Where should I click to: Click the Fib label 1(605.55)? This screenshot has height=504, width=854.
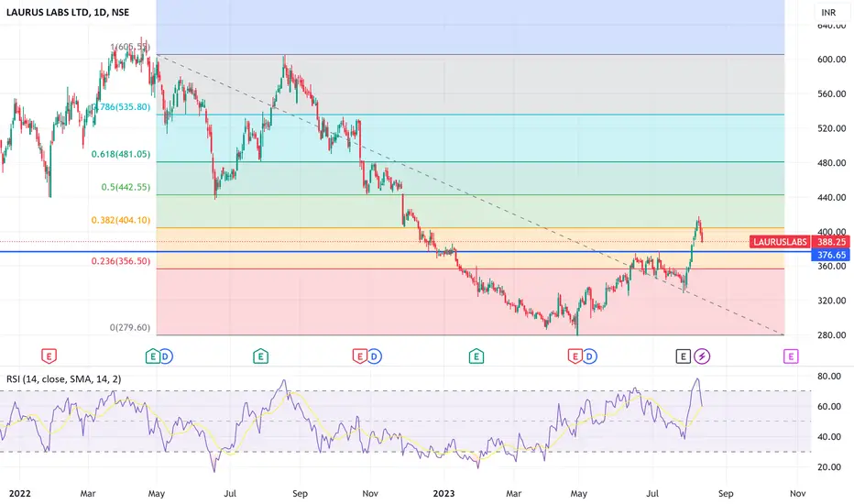130,47
